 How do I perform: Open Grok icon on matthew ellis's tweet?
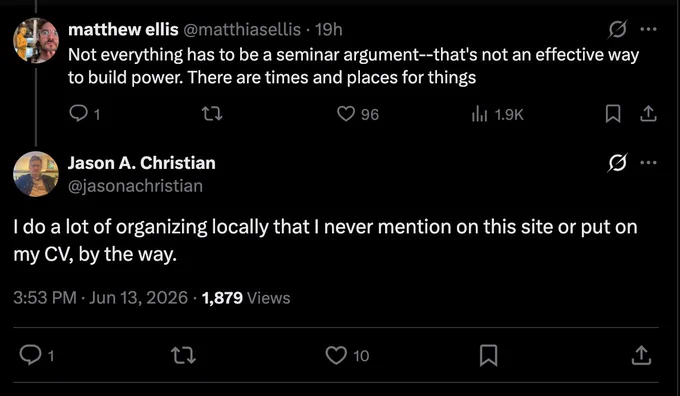[x=617, y=29]
